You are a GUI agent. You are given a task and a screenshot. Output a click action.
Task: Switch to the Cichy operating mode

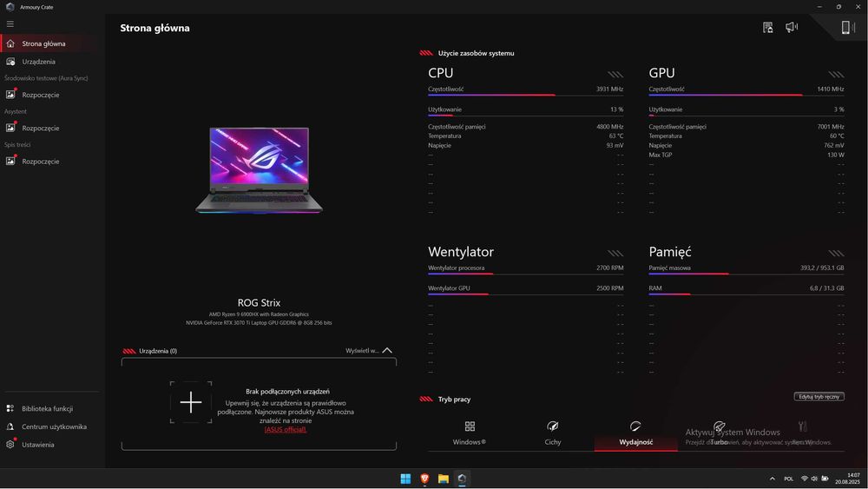tap(552, 433)
